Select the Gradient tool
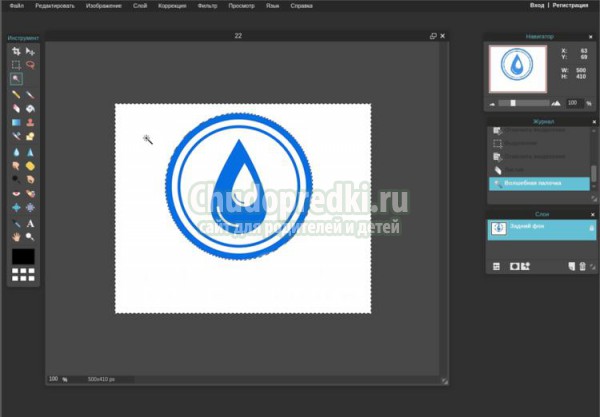The image size is (600, 417). [16, 122]
